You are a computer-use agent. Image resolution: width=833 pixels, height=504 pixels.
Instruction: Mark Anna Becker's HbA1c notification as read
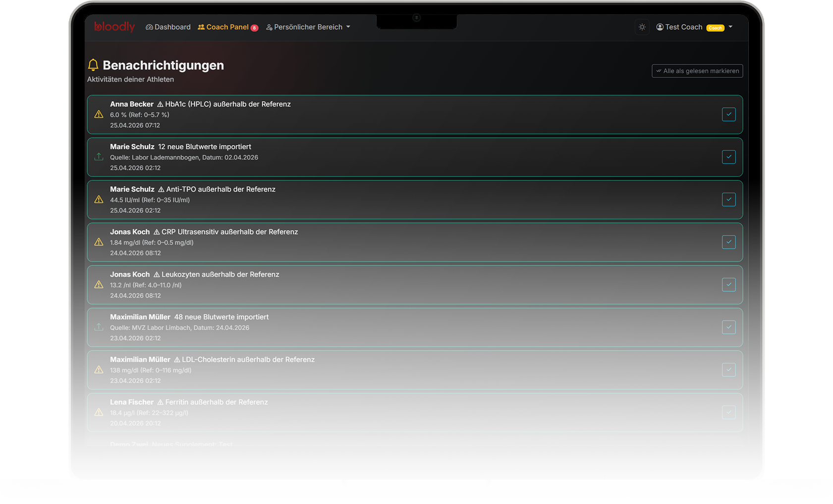(728, 114)
